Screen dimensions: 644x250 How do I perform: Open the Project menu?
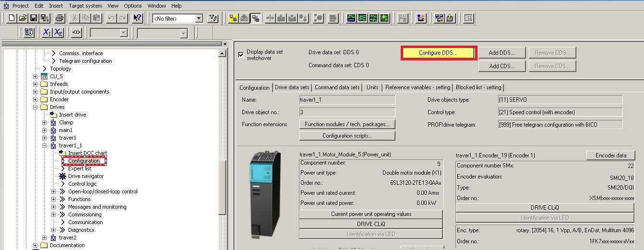pos(21,6)
